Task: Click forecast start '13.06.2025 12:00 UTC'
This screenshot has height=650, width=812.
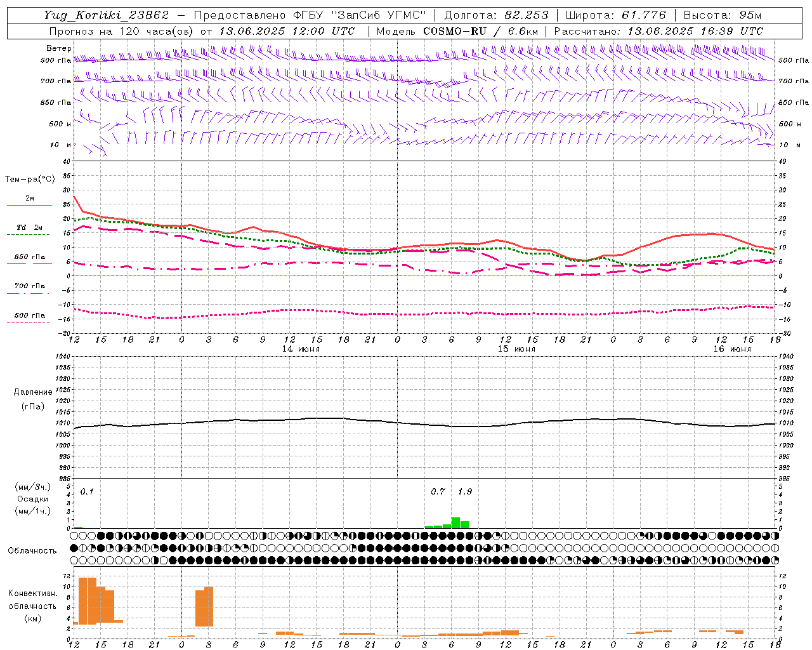Action: (x=287, y=31)
